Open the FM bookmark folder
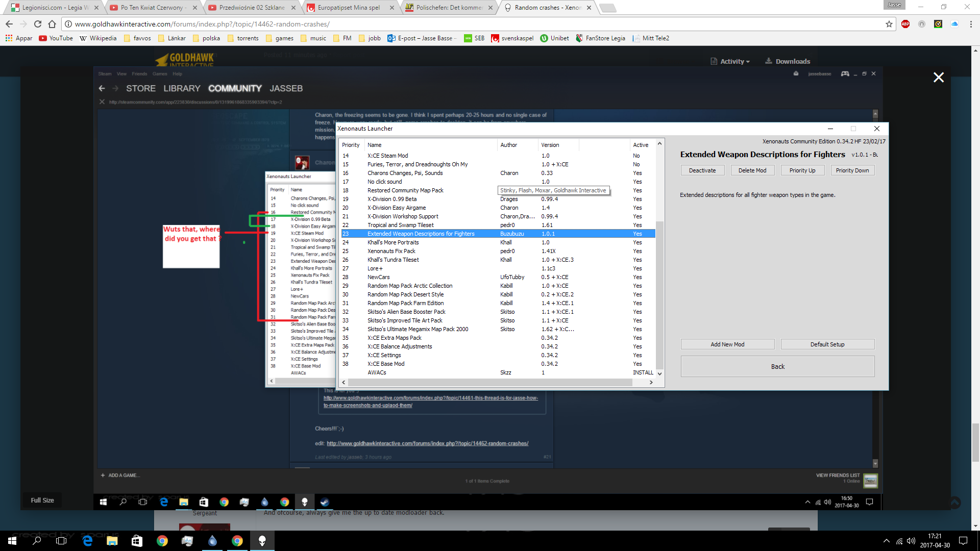 click(342, 38)
